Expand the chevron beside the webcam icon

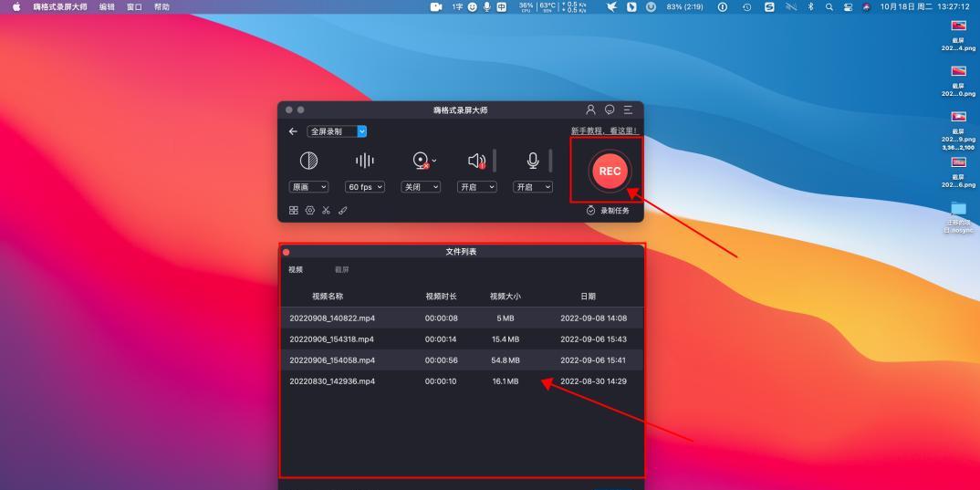click(434, 161)
